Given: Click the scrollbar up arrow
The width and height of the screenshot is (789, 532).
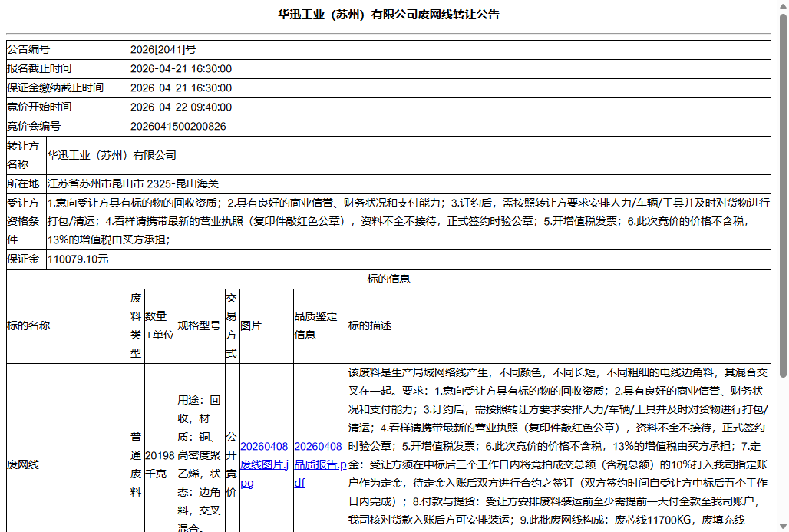Looking at the screenshot, I should (x=783, y=5).
